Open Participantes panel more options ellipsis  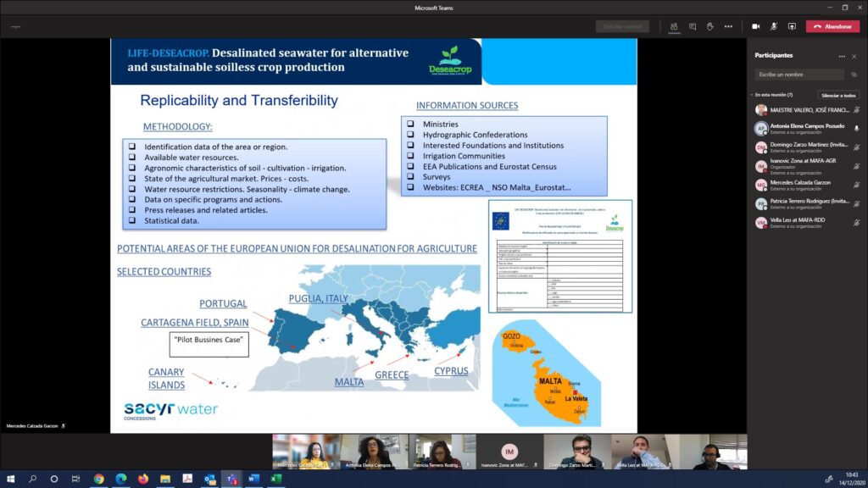coord(842,56)
